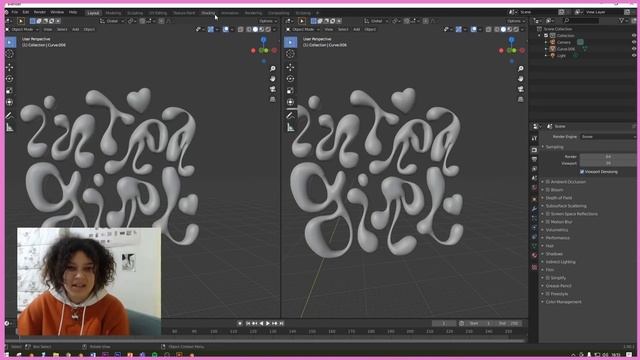Open the Material properties tab icon
The height and width of the screenshot is (360, 640).
tap(534, 256)
